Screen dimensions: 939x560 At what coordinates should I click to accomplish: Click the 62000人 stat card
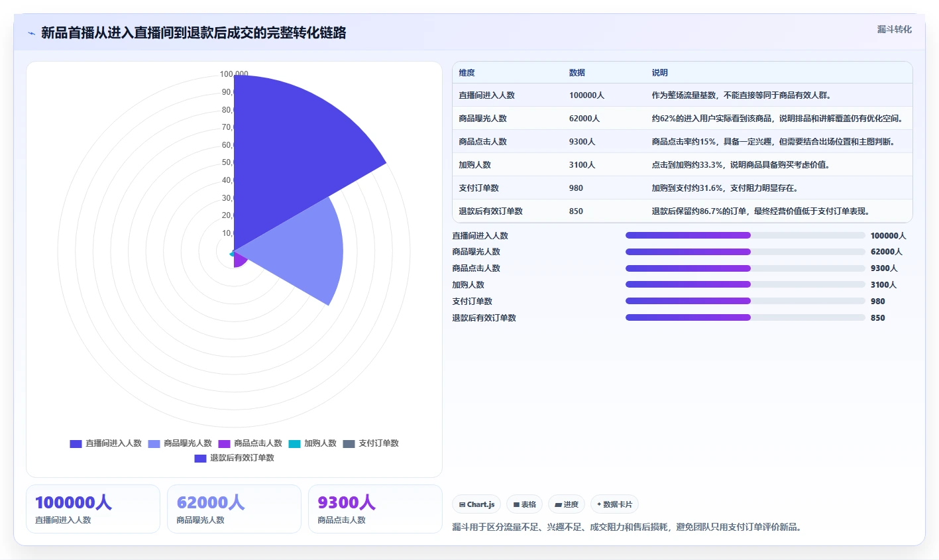click(x=234, y=509)
